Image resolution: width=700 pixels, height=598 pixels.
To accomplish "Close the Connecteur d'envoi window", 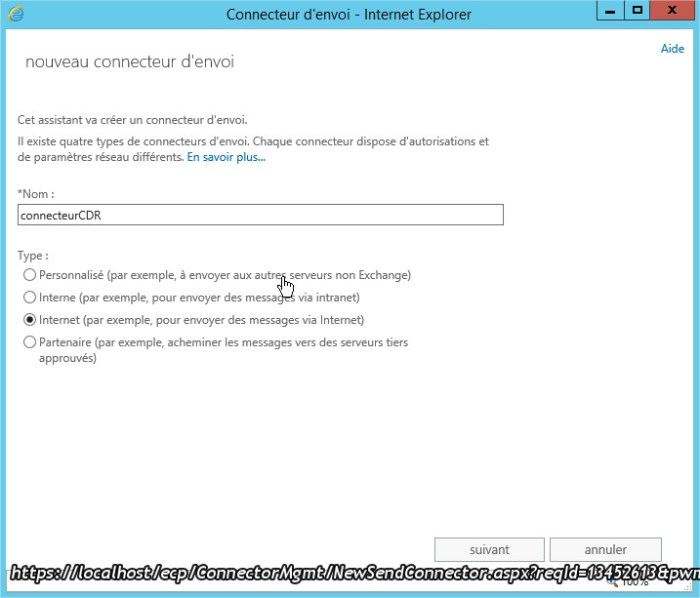I will pos(672,11).
